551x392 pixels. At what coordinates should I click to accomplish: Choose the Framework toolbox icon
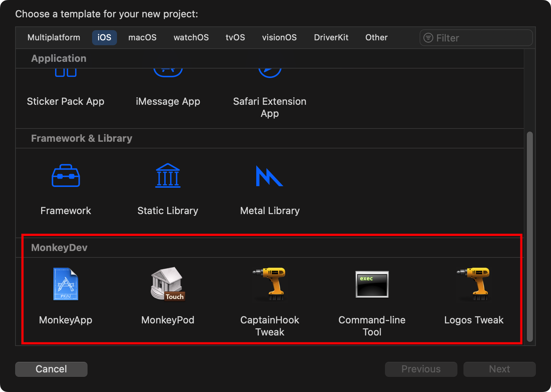(66, 175)
